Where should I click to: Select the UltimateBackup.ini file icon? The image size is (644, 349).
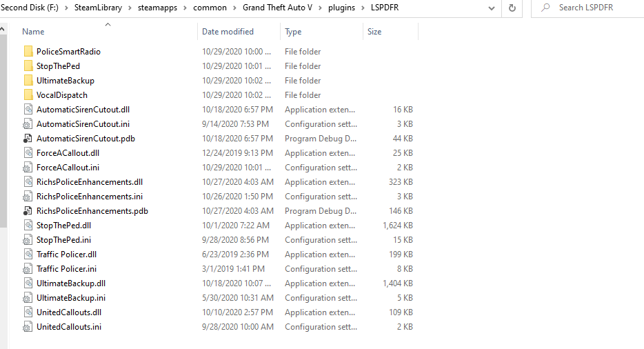click(x=28, y=298)
